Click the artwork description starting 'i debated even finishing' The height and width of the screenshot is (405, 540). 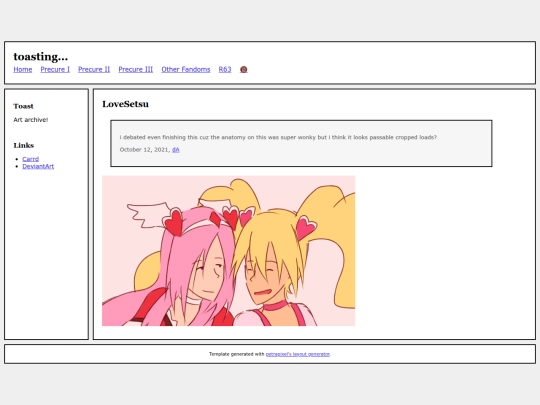(278, 137)
